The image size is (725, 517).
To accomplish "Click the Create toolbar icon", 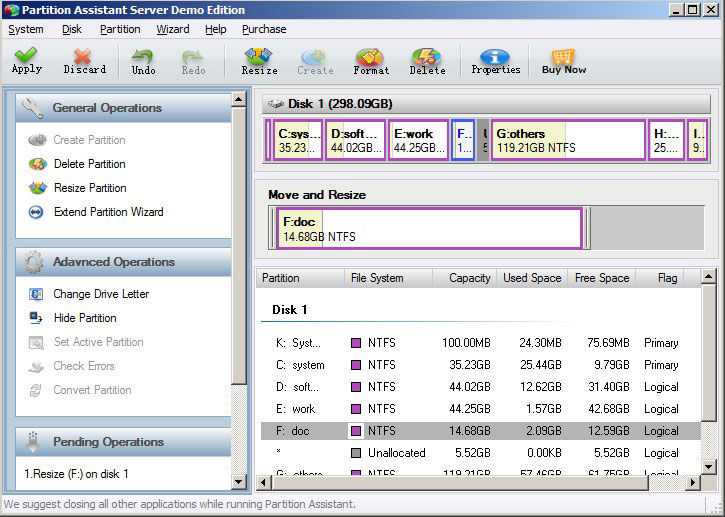I will (315, 56).
